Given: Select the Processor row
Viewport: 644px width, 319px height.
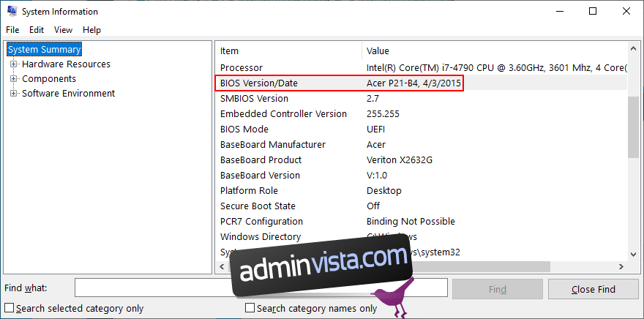Looking at the screenshot, I should click(422, 68).
